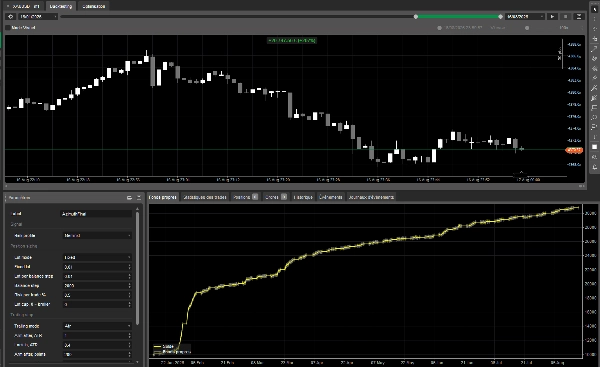
Task: Open the Trailing mode dropdown
Action: tap(97, 326)
